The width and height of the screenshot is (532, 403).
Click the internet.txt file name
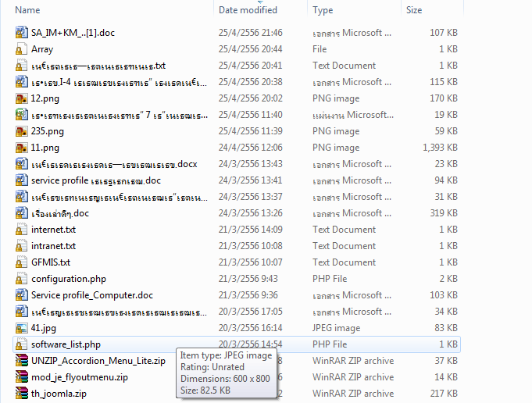coord(53,230)
